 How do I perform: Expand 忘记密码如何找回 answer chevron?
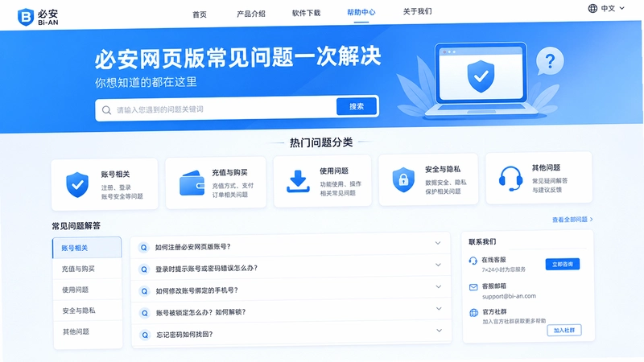tap(439, 331)
